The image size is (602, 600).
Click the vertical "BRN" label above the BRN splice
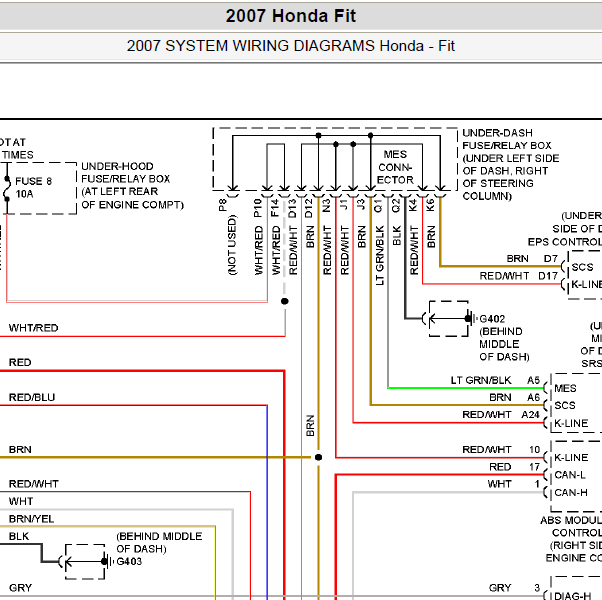[310, 425]
